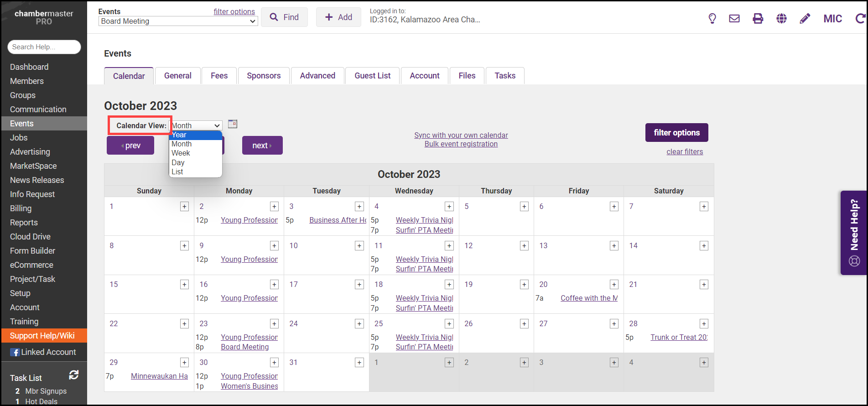Pick List from the Calendar View dropdown

click(195, 172)
